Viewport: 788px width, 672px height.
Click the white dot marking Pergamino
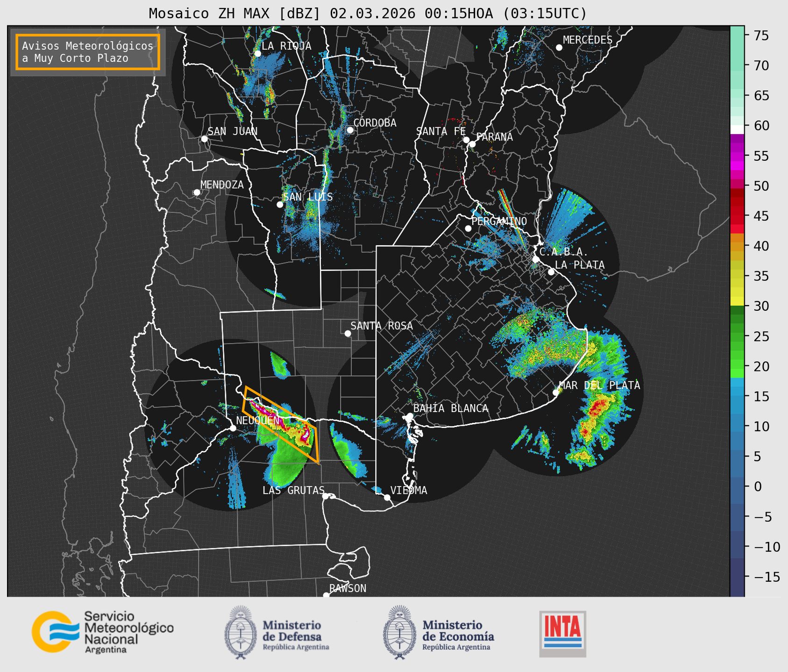coord(468,228)
